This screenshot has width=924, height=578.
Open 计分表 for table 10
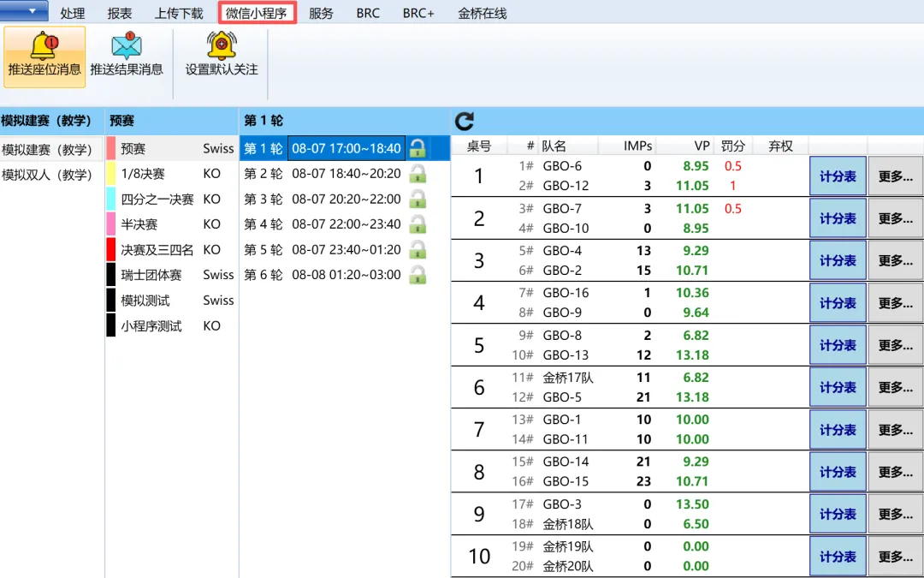coord(838,557)
